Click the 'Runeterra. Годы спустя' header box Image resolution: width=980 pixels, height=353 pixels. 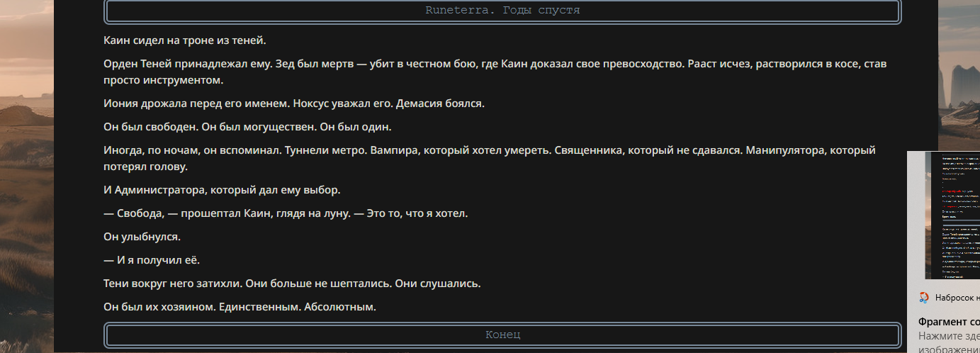pos(502,11)
